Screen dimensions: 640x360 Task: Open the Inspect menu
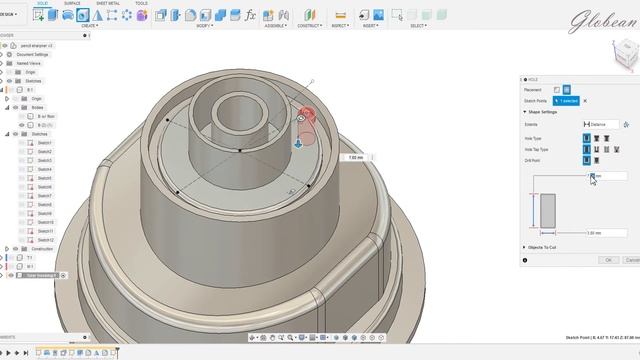340,25
